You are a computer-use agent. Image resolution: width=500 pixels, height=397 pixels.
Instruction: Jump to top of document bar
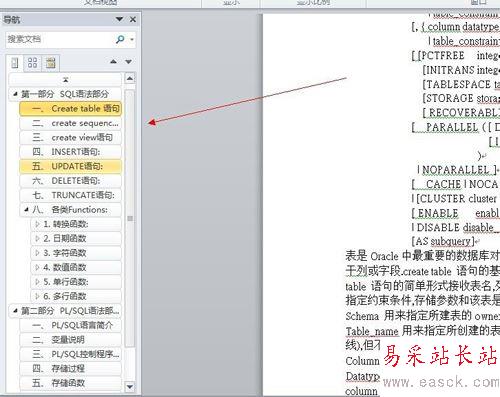tap(65, 80)
